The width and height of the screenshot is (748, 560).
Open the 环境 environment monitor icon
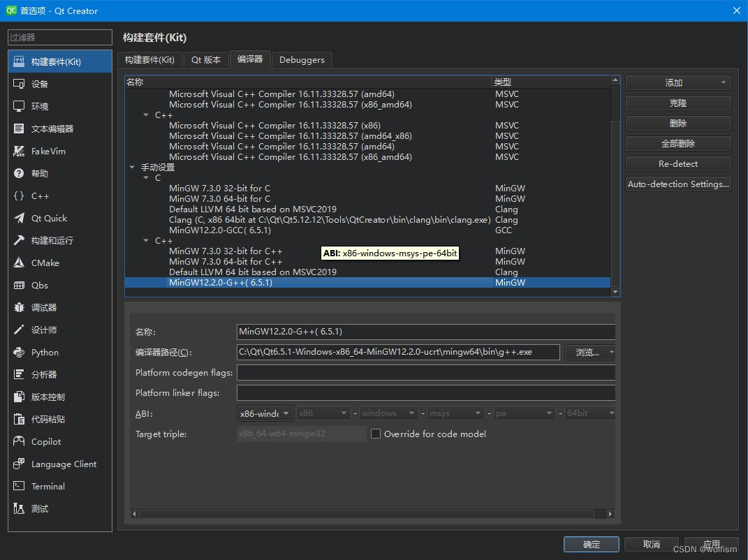click(x=19, y=106)
